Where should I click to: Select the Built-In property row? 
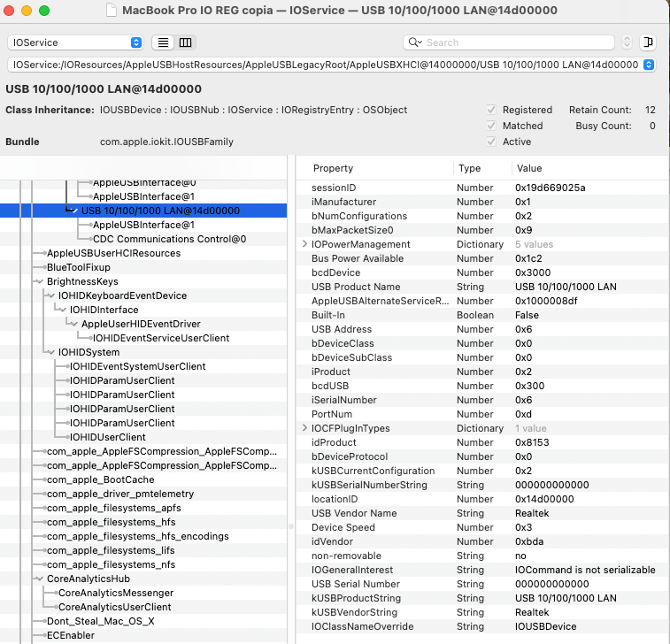(482, 315)
